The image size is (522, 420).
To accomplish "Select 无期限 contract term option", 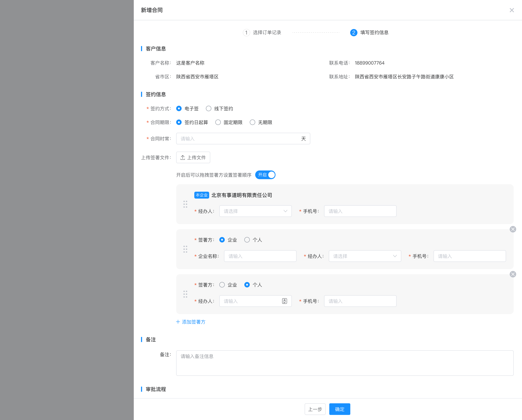I will [252, 122].
